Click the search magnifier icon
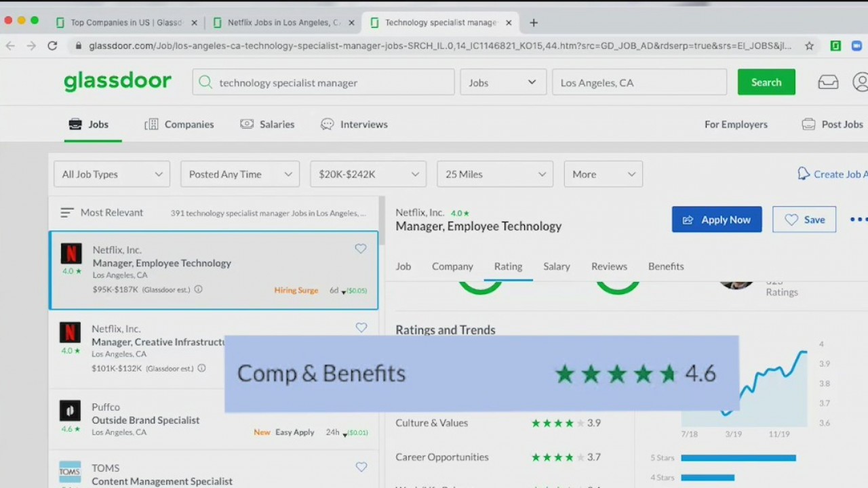868x488 pixels. point(205,82)
